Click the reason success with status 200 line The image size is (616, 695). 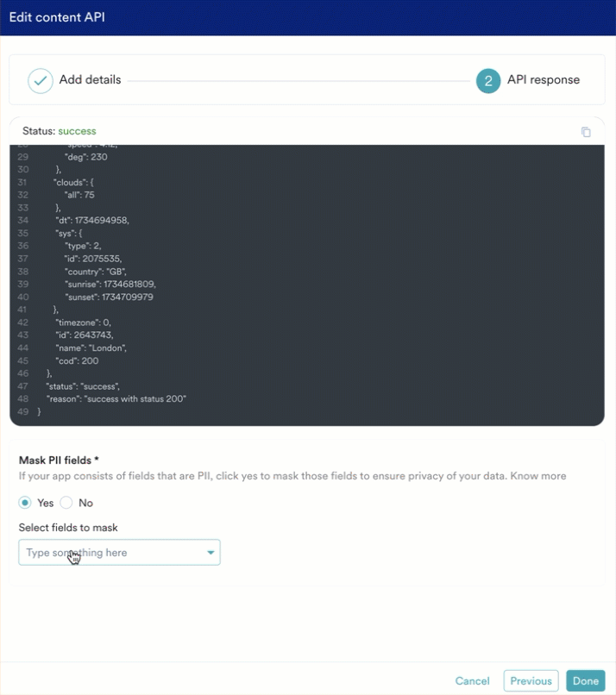116,399
